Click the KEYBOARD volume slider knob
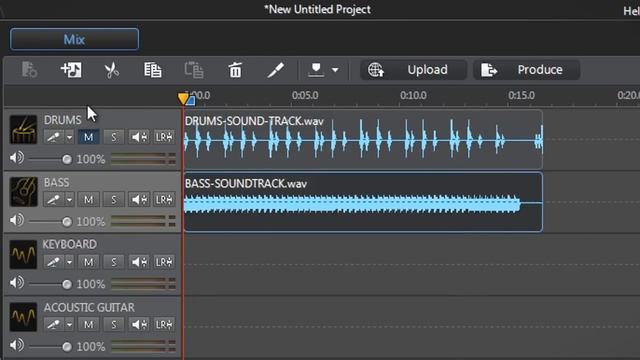This screenshot has width=640, height=360. (67, 284)
